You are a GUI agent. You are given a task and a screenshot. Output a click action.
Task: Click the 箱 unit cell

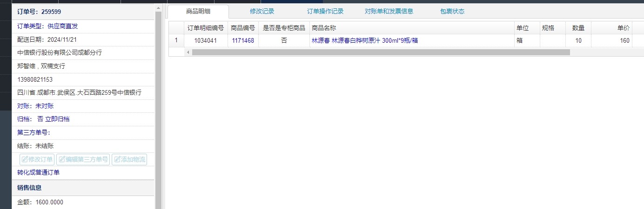click(527, 40)
